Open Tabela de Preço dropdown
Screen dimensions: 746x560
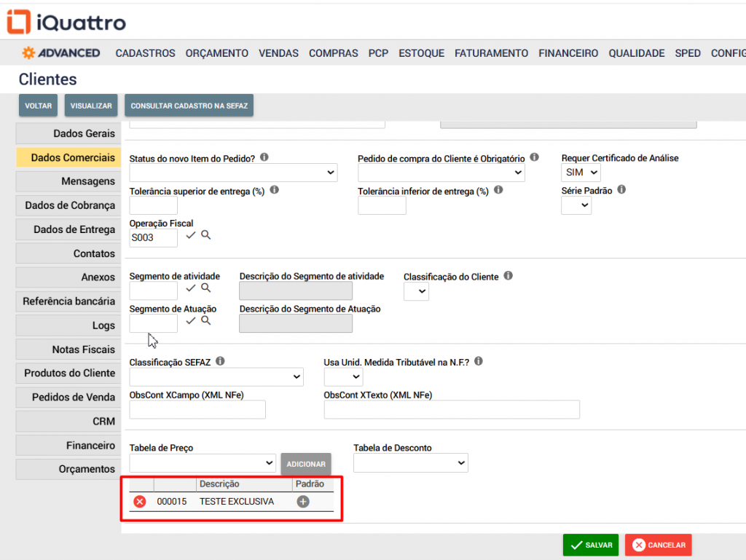[x=203, y=463]
